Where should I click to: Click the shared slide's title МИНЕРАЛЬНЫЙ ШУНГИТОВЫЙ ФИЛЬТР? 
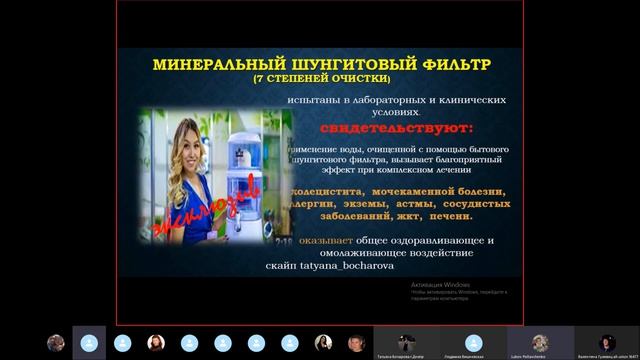[x=322, y=64]
